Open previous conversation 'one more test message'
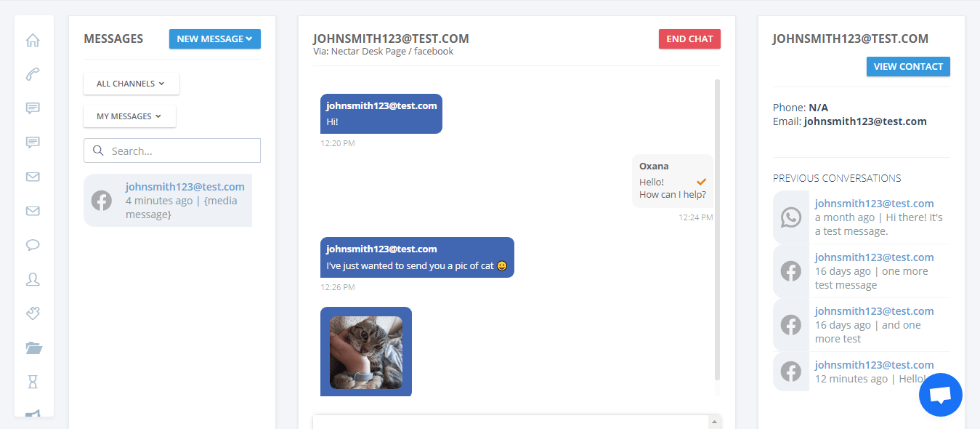Image resolution: width=980 pixels, height=429 pixels. (x=862, y=270)
